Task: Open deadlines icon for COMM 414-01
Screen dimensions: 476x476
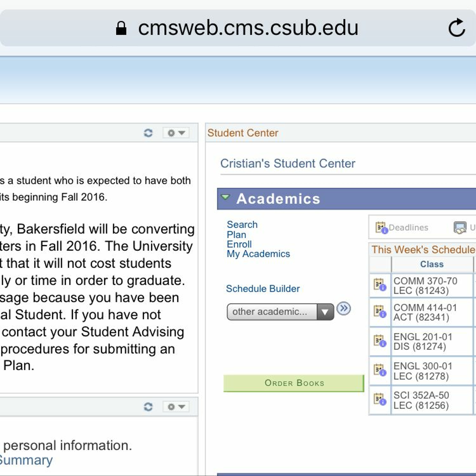Action: click(x=380, y=312)
